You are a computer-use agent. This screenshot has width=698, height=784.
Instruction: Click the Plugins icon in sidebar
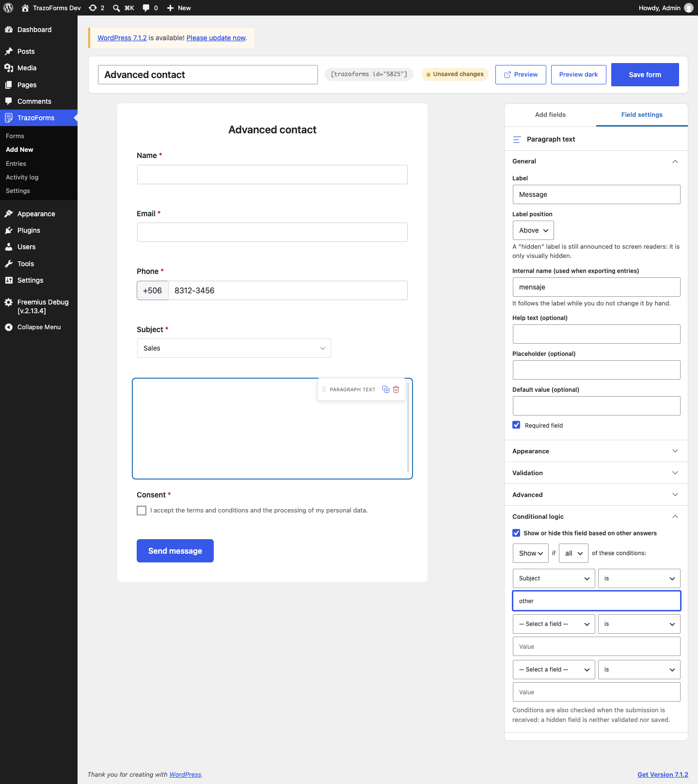[9, 230]
